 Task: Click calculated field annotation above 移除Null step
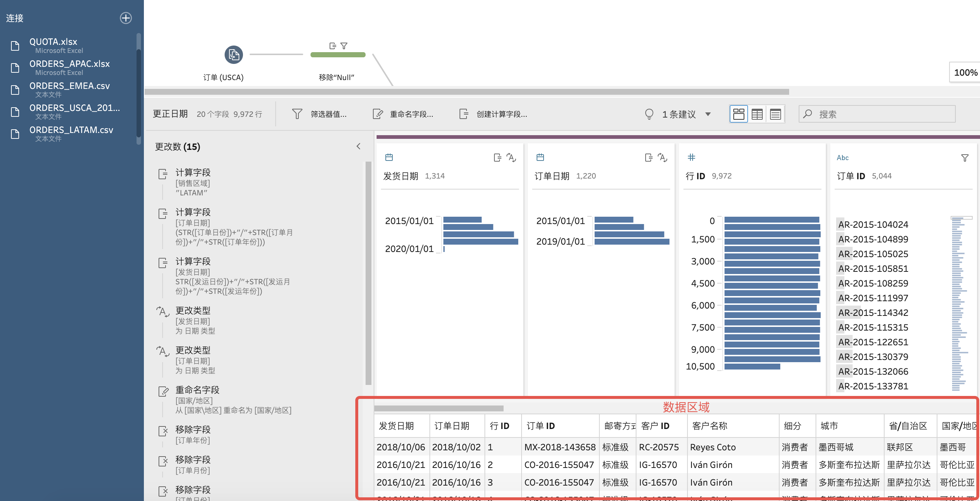(333, 46)
